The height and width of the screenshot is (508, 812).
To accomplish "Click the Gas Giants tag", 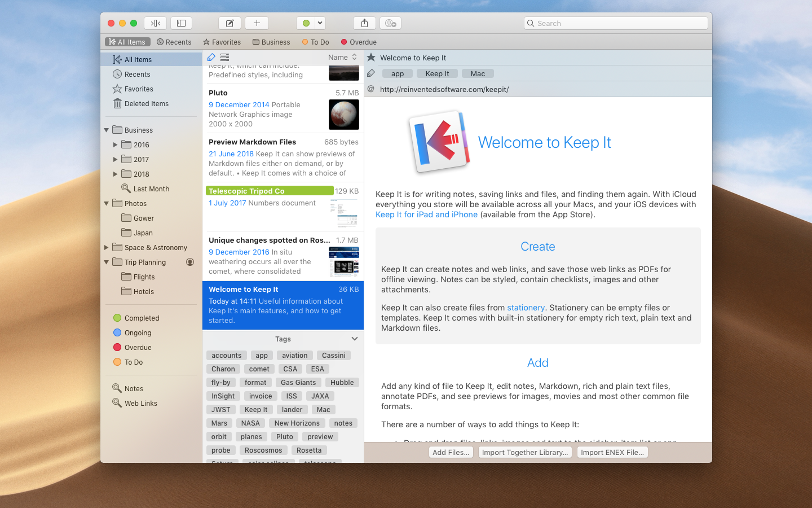I will click(x=298, y=382).
